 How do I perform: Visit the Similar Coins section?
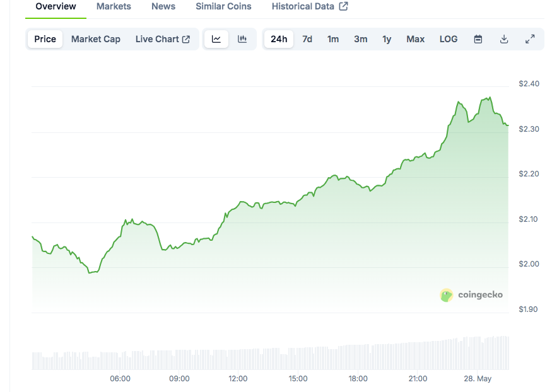(x=223, y=6)
